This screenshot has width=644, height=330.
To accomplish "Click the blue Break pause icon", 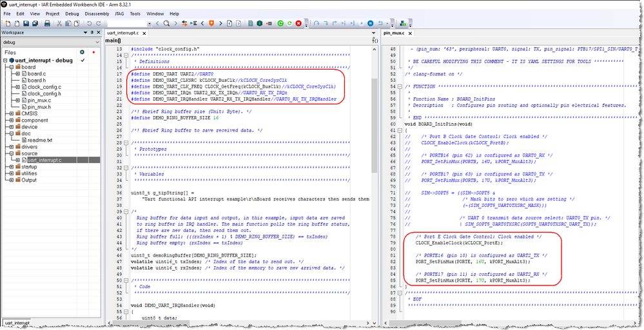I will [x=371, y=23].
